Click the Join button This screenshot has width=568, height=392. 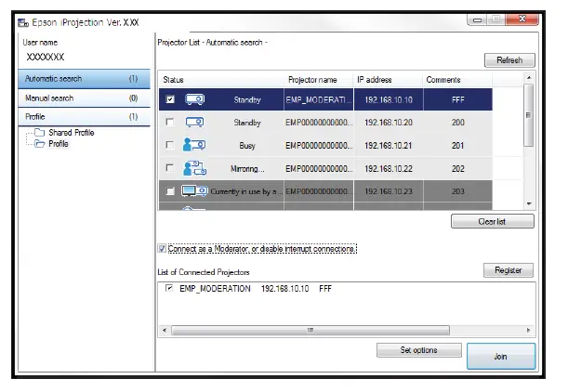point(501,356)
